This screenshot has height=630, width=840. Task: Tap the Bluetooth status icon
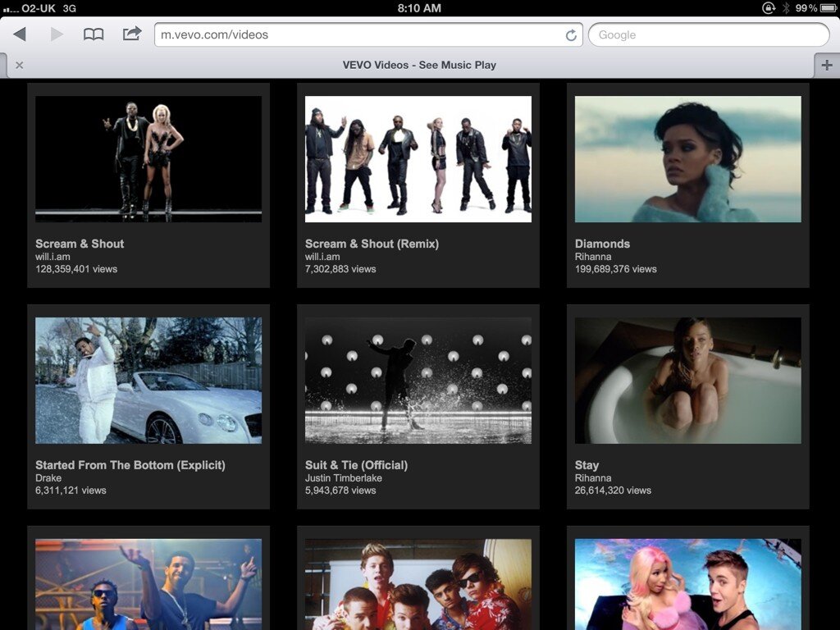tap(785, 8)
